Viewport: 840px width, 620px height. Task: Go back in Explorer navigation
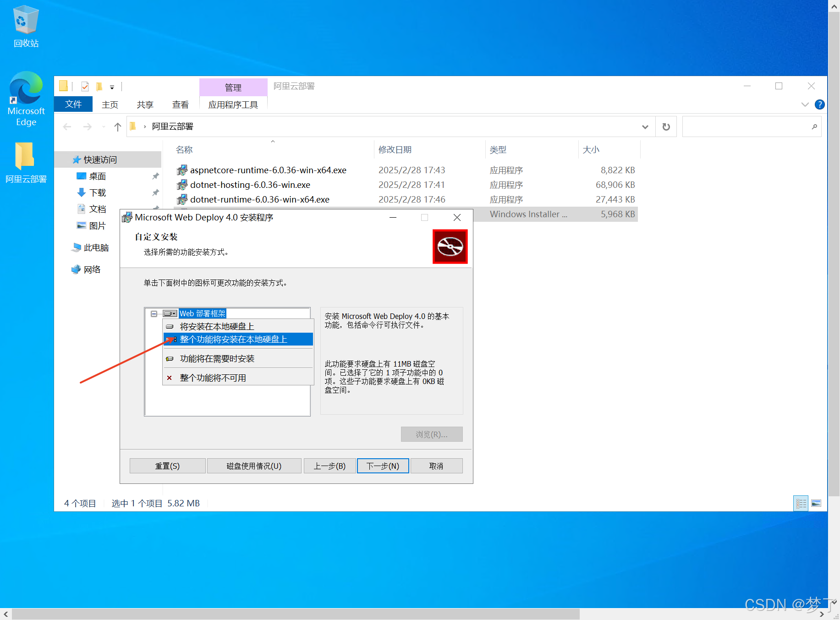(67, 127)
